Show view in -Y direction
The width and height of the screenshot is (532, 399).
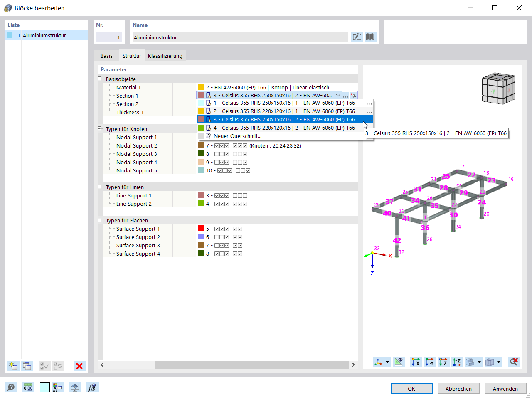pos(430,362)
